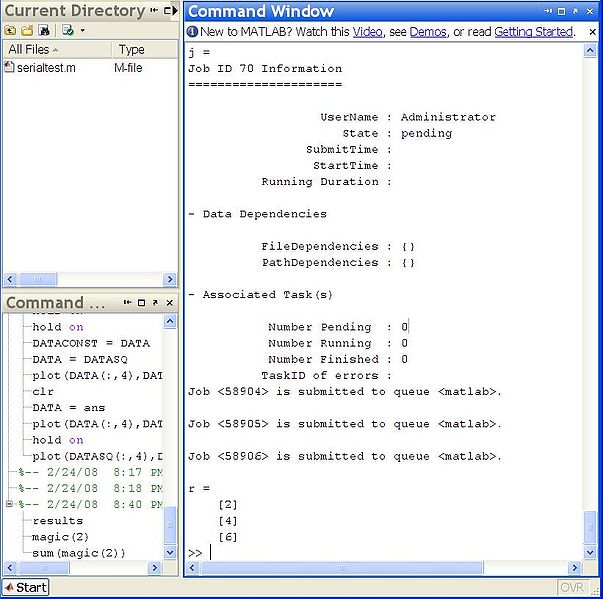Click the Find Files binoculars icon
The height and width of the screenshot is (599, 603).
pos(44,30)
